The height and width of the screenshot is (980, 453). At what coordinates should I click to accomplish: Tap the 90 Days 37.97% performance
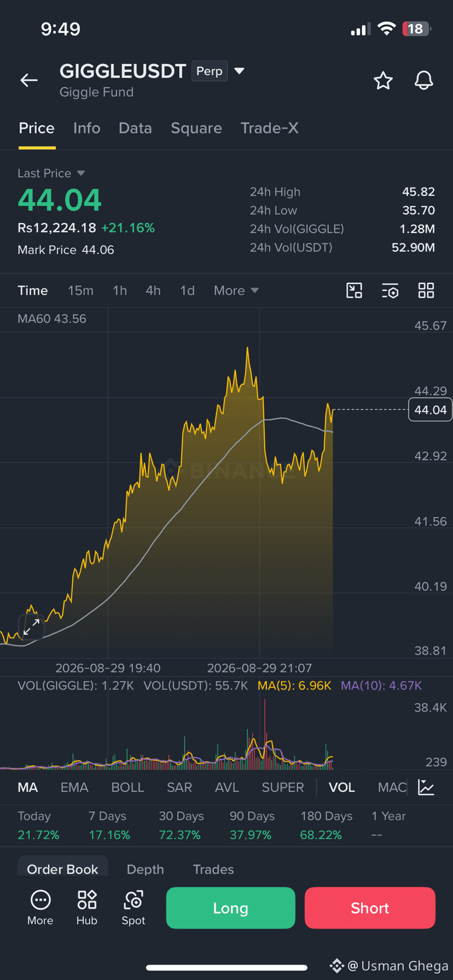click(252, 825)
